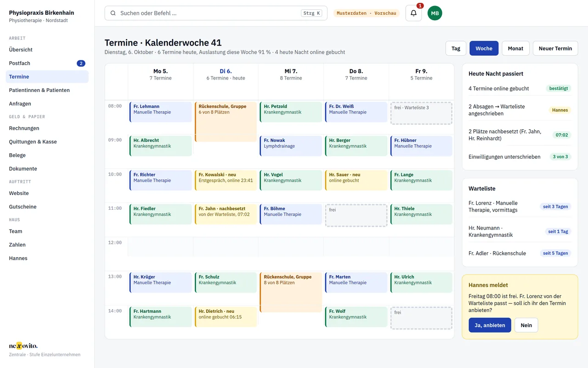The width and height of the screenshot is (588, 368).
Task: Open the Hr. Albrecht appointment
Action: (x=160, y=146)
